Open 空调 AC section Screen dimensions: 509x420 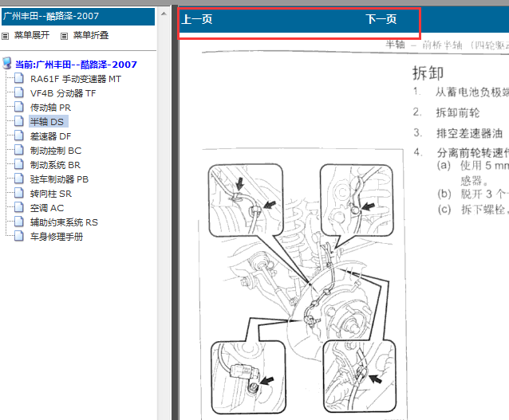click(x=47, y=208)
